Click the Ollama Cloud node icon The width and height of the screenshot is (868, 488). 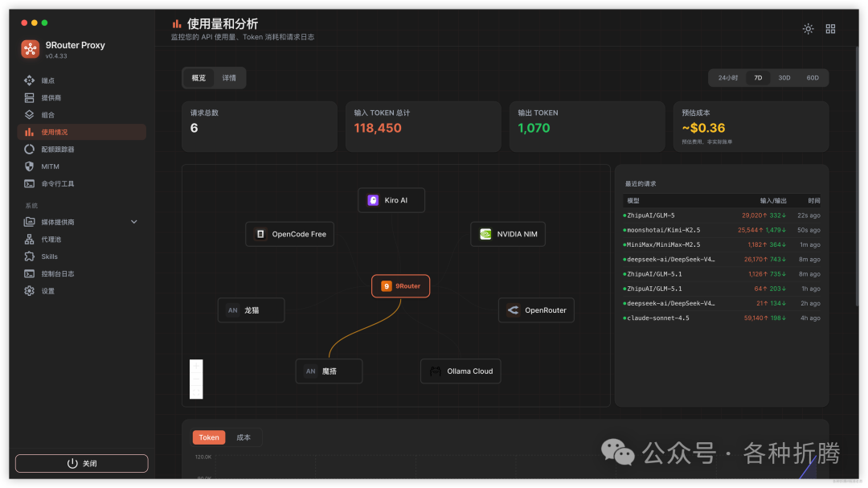point(436,371)
